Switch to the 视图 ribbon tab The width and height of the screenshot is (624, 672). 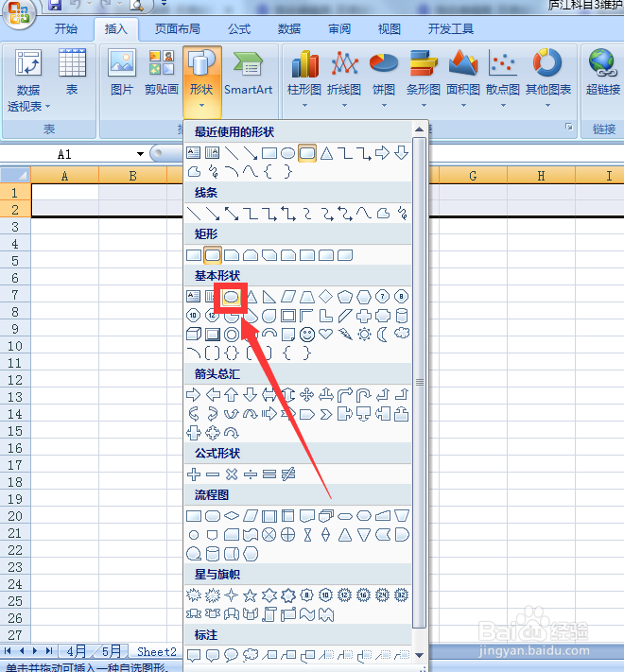(x=390, y=29)
